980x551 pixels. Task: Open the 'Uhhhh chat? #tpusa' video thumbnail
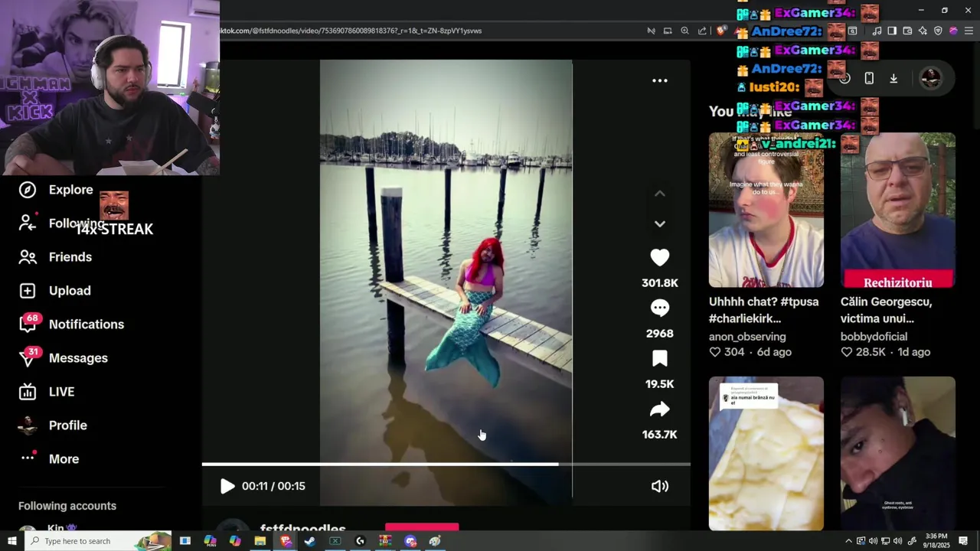click(x=766, y=210)
